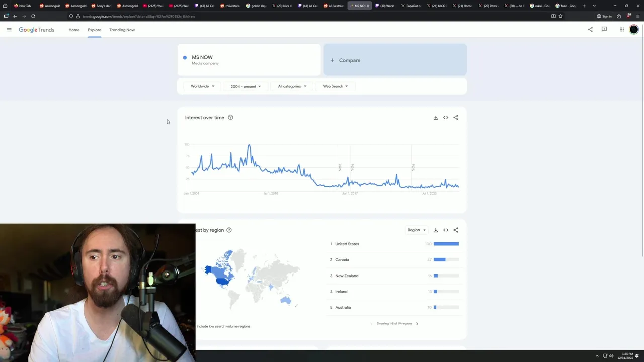
Task: Click the Sign in button in browser
Action: (x=604, y=16)
